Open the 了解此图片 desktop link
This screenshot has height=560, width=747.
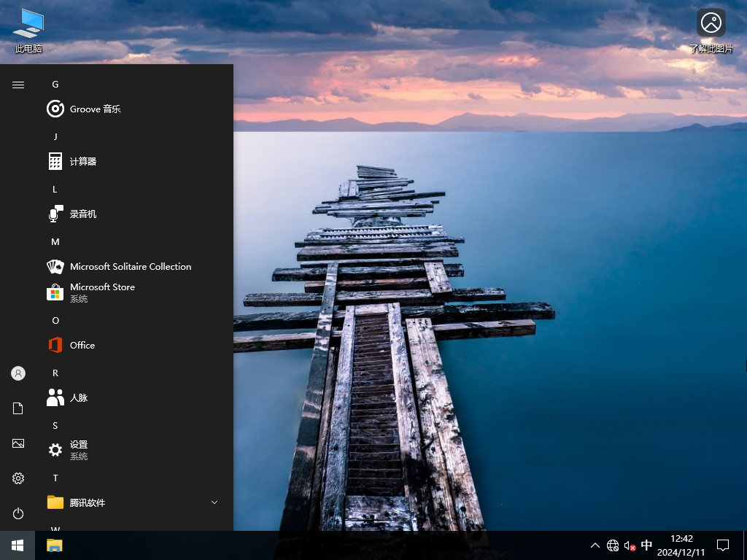(x=711, y=29)
